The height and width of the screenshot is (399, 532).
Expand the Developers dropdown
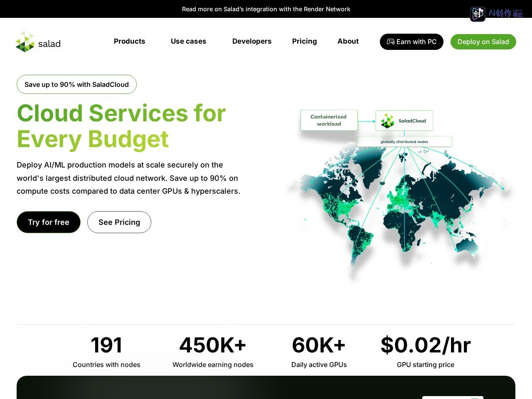click(252, 41)
